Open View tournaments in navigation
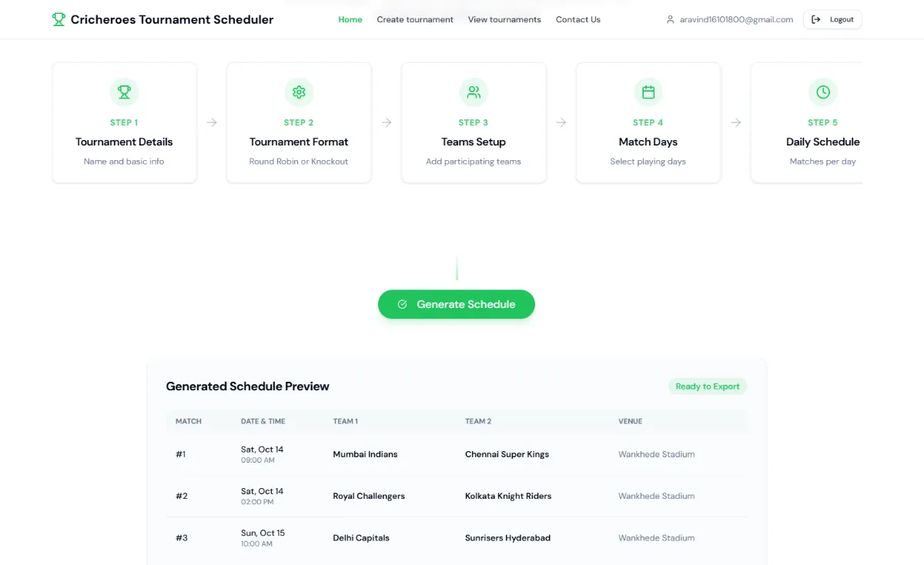The height and width of the screenshot is (565, 924). tap(504, 19)
